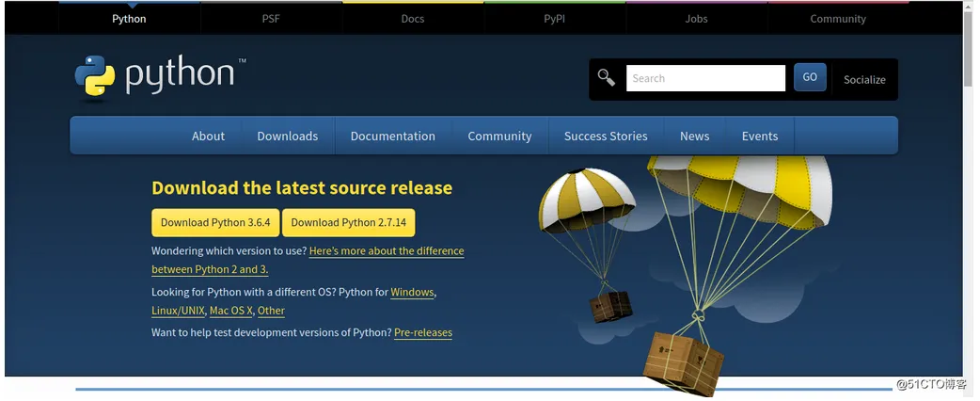Click the "Download the latest source release" heading
Image resolution: width=980 pixels, height=401 pixels.
click(x=302, y=187)
